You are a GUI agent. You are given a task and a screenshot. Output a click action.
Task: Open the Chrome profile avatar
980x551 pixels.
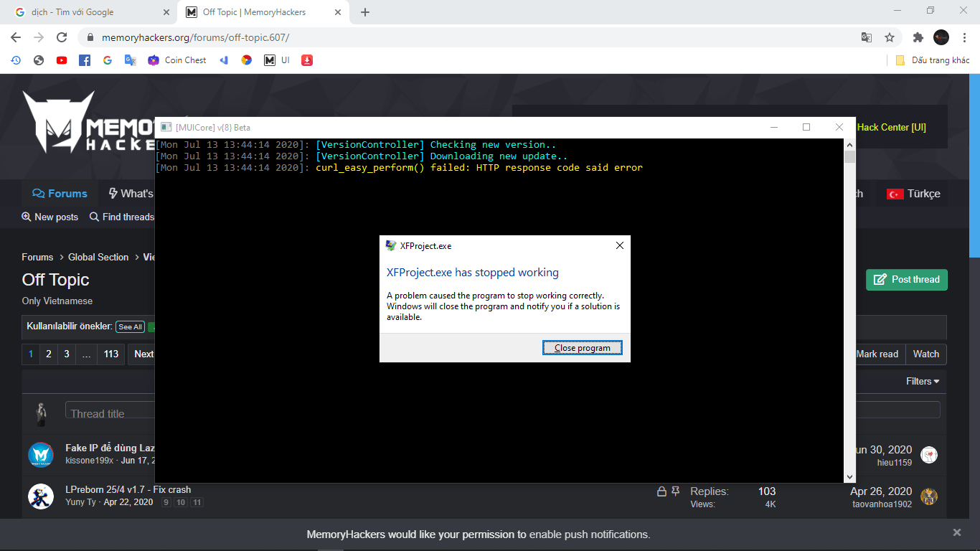[941, 37]
